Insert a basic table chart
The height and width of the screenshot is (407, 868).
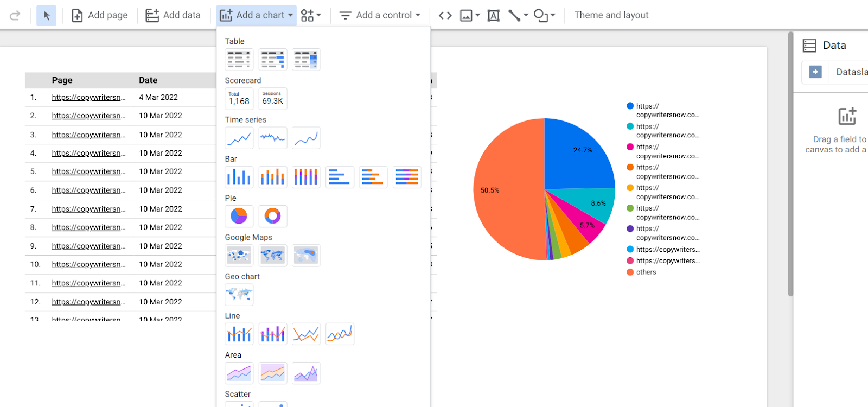[x=239, y=60]
